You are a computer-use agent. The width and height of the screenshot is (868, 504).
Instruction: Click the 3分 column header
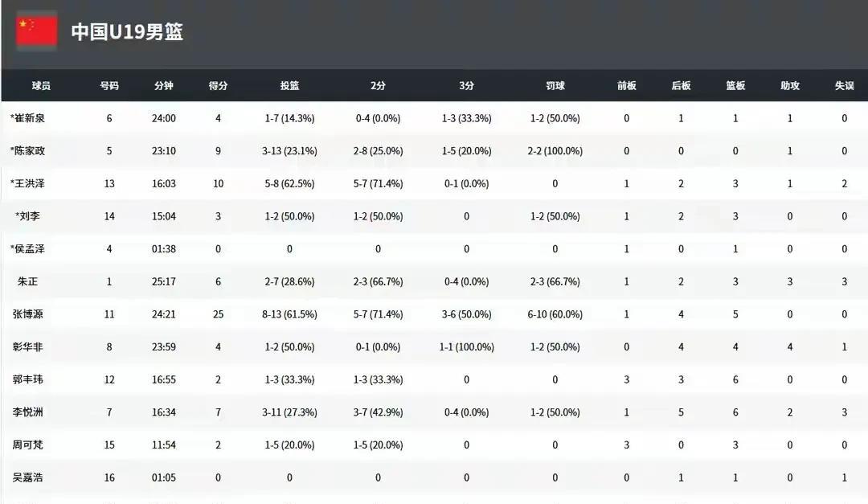point(467,85)
